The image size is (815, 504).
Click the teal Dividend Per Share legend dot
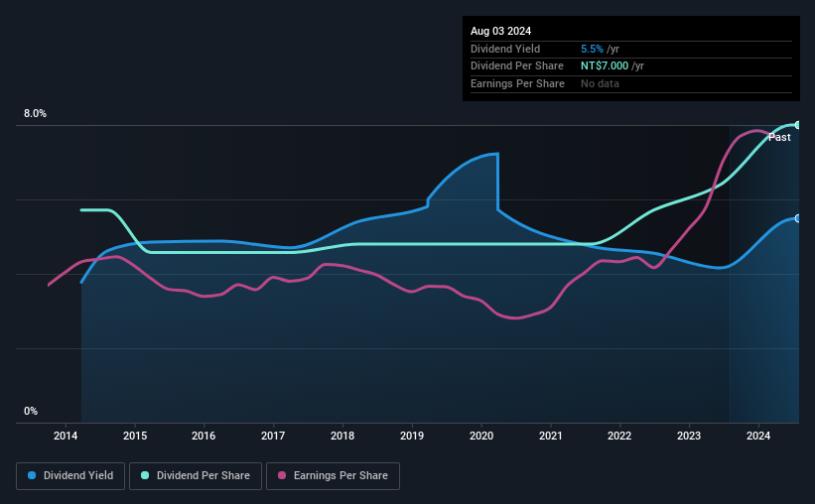point(145,475)
